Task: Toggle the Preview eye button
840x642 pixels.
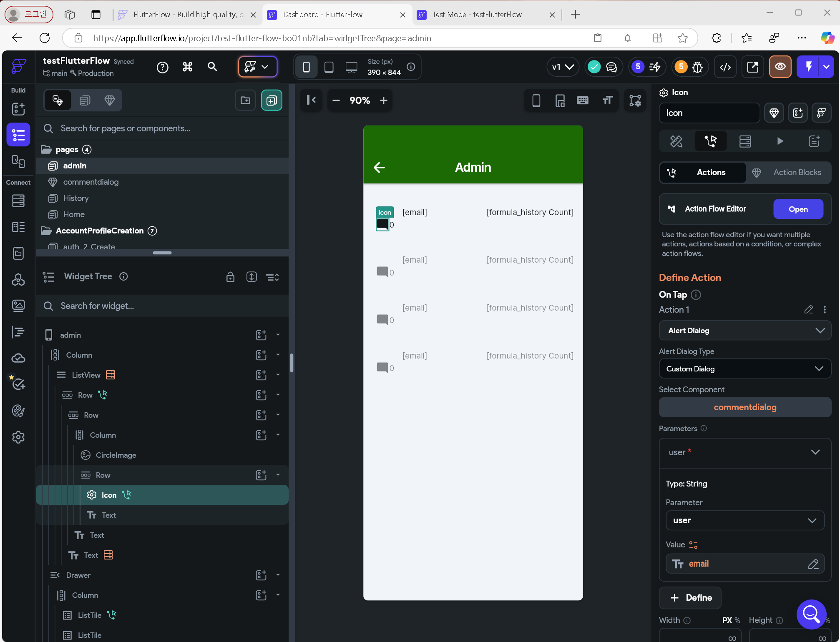Action: pyautogui.click(x=780, y=67)
